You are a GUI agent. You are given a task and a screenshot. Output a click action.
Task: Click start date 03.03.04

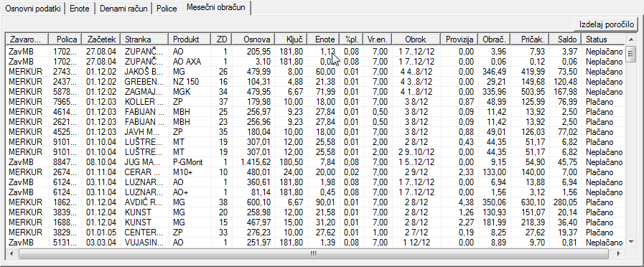(x=101, y=243)
